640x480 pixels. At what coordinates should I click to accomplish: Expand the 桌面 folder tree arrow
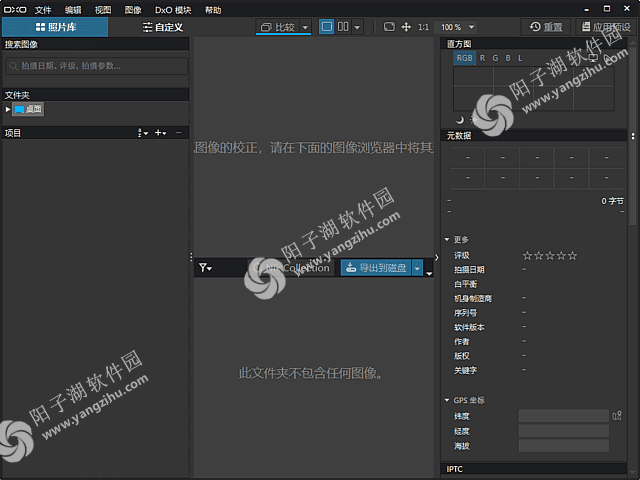tap(8, 109)
